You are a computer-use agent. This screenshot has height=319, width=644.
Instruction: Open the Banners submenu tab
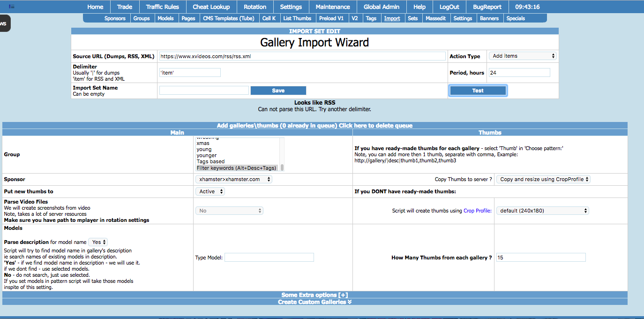pos(489,18)
